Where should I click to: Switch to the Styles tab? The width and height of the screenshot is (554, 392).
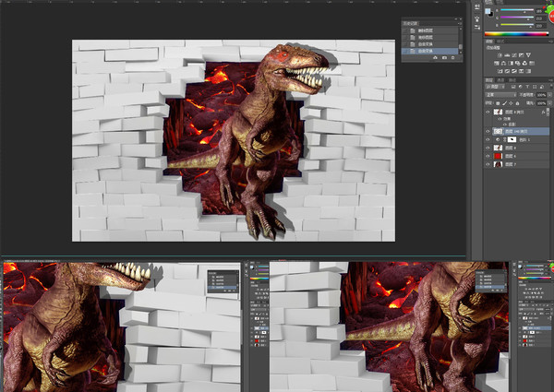coord(500,42)
